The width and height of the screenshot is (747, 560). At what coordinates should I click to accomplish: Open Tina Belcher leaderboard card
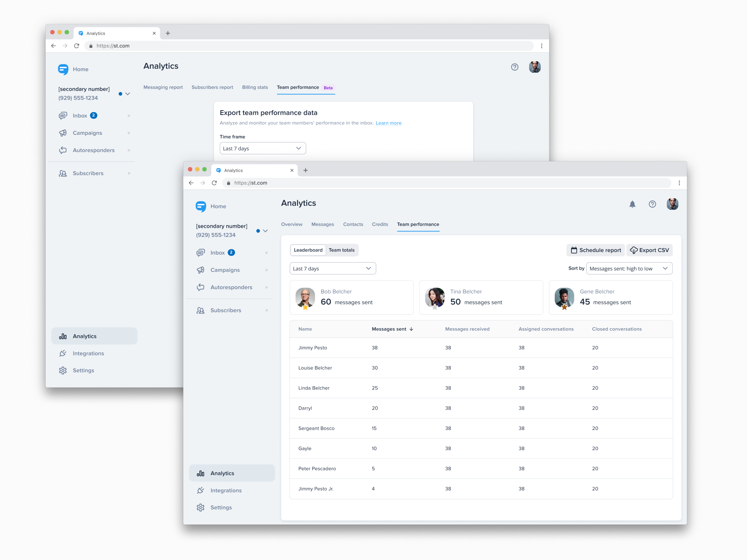481,298
